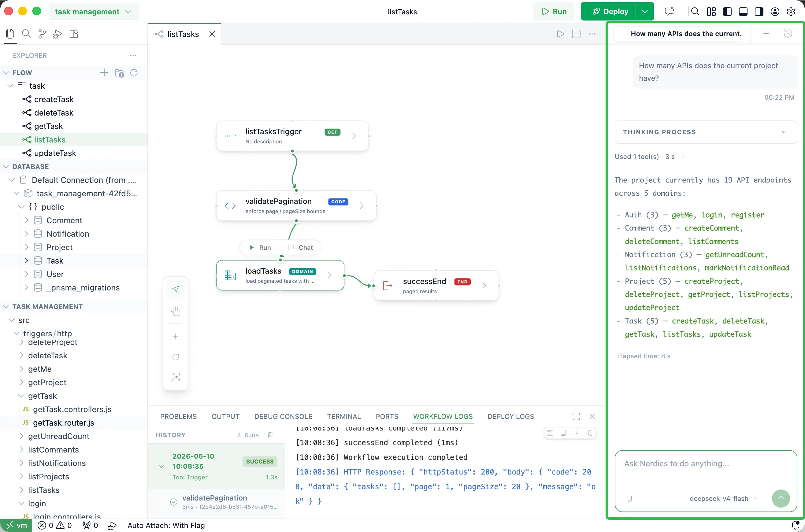The height and width of the screenshot is (532, 805).
Task: Select the canvas pointer tool
Action: pyautogui.click(x=176, y=289)
